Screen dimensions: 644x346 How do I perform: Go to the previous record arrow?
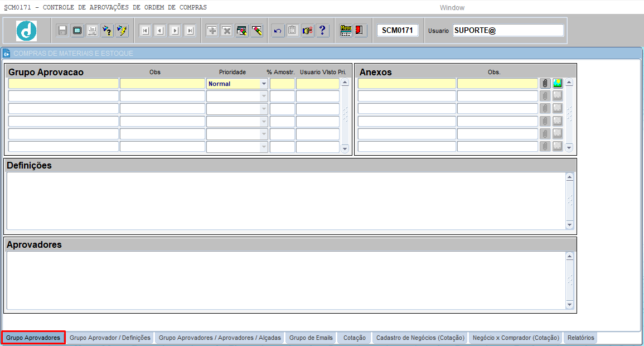click(x=160, y=30)
